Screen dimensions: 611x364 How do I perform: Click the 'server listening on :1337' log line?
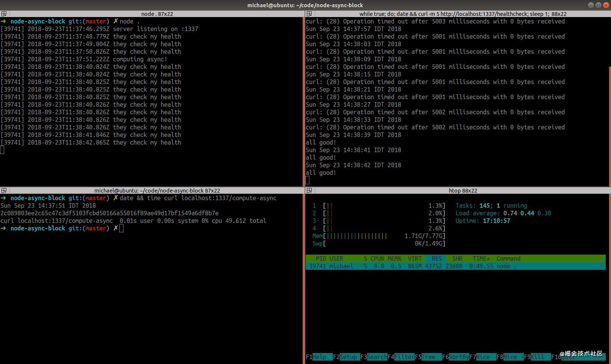click(99, 29)
